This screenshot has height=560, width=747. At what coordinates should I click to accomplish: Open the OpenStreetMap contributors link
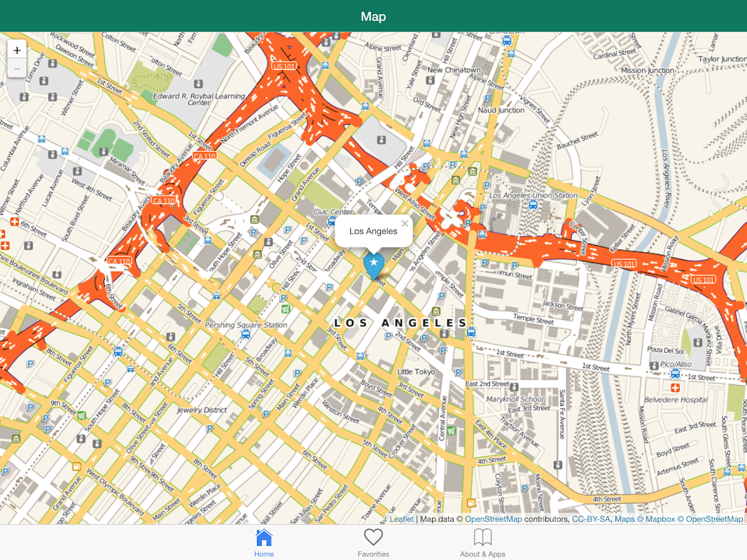pyautogui.click(x=493, y=519)
